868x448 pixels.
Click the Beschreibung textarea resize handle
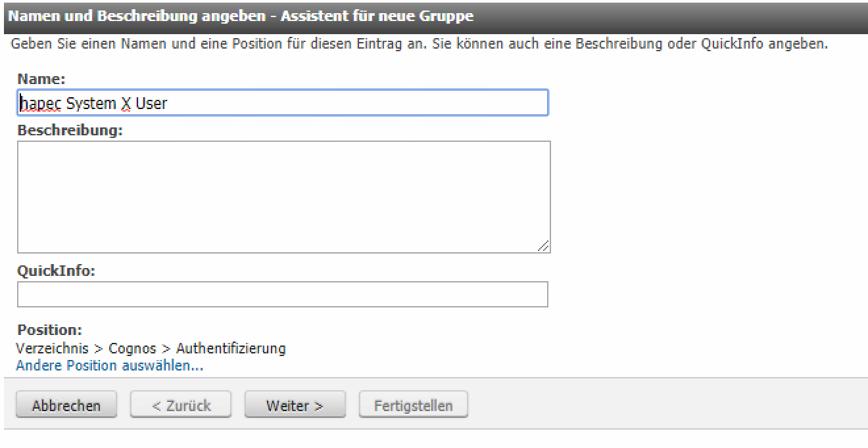pyautogui.click(x=544, y=246)
